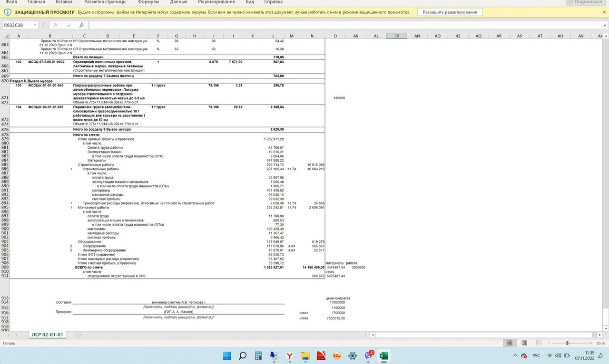Select the cell with value 180000
This screenshot has width=609, height=364.
click(339, 98)
